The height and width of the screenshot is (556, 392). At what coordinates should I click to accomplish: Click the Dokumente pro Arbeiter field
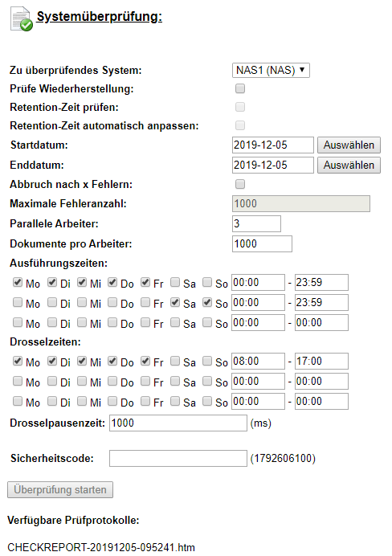[x=263, y=244]
